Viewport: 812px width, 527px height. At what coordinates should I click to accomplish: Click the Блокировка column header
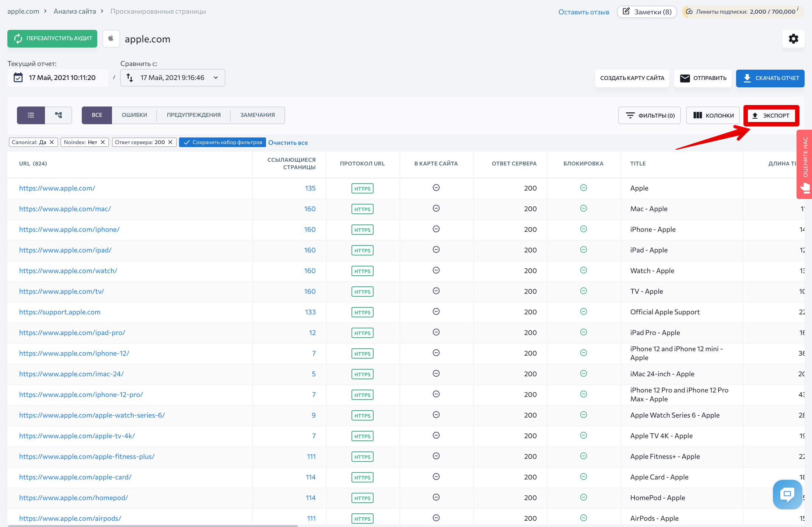583,164
